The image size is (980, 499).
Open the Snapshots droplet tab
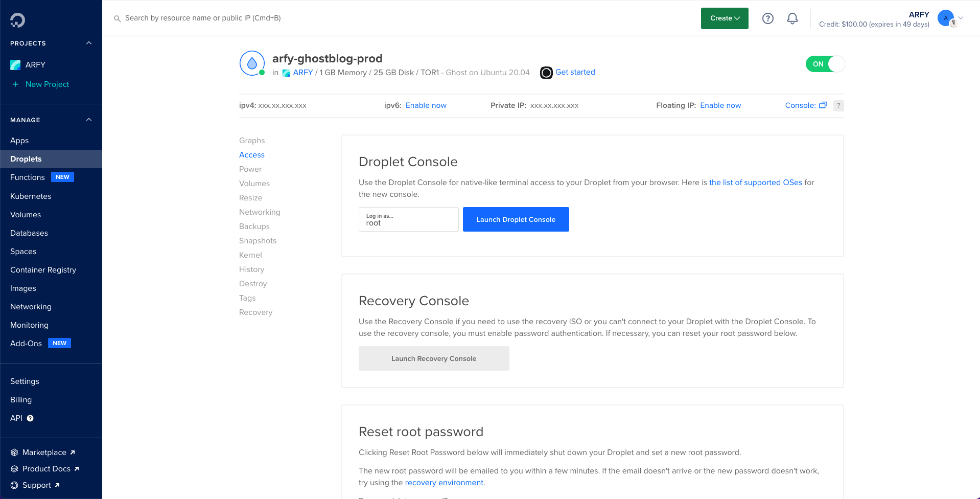pos(258,241)
